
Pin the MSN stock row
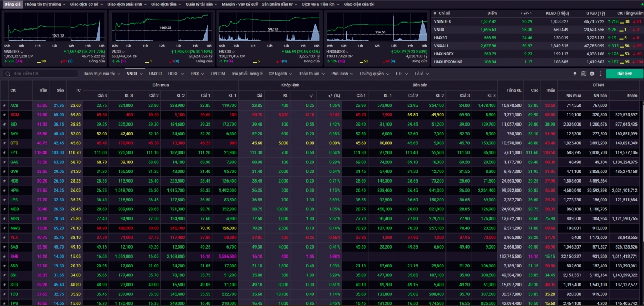click(x=4, y=218)
